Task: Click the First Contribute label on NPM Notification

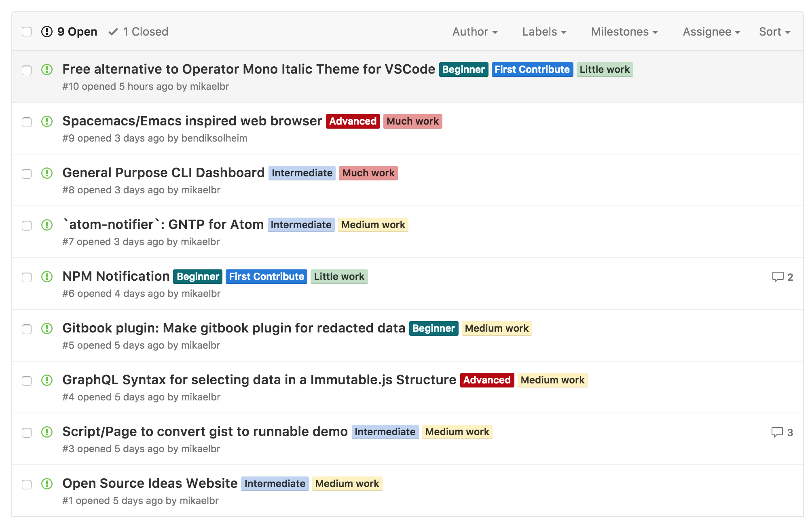Action: (266, 277)
